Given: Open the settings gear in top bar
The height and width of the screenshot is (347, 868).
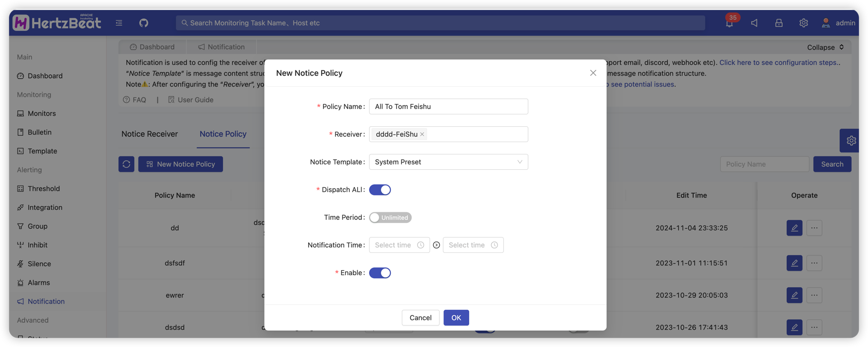Looking at the screenshot, I should 803,23.
